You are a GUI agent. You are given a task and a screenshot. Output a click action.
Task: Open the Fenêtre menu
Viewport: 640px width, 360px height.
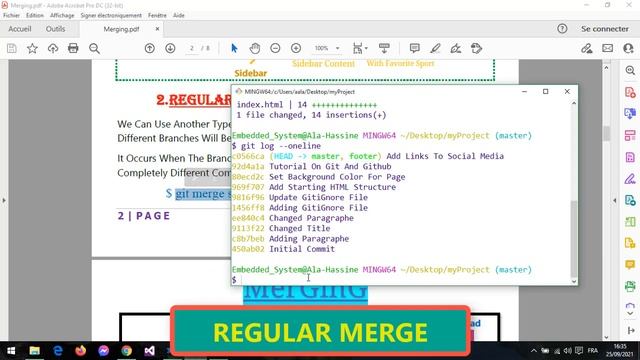pos(157,15)
